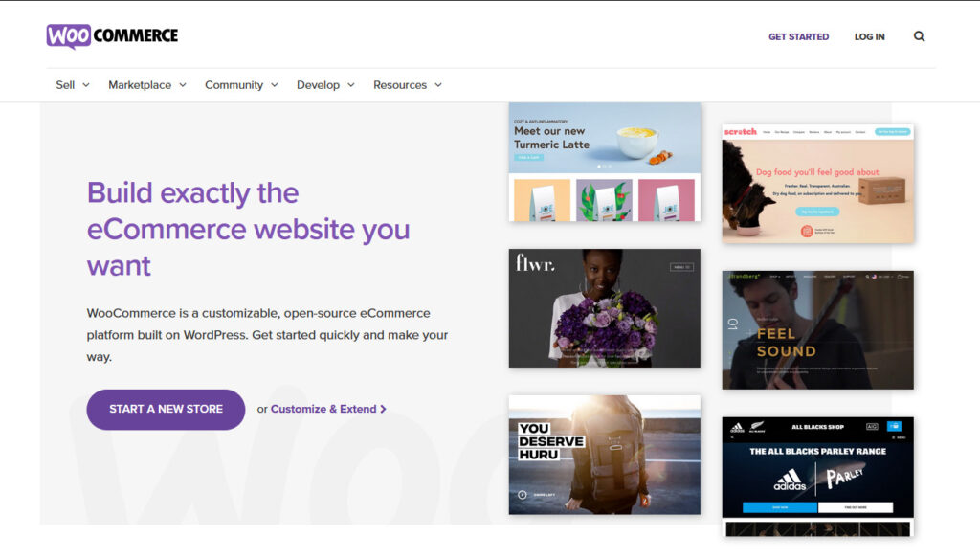Viewport: 980px width, 559px height.
Task: Open the All Blacks Shop thumbnail
Action: pos(817,477)
